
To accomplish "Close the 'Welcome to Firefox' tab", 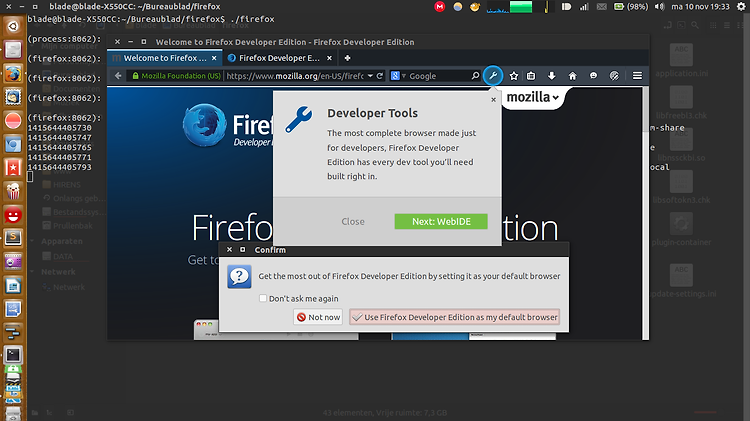I will point(214,58).
